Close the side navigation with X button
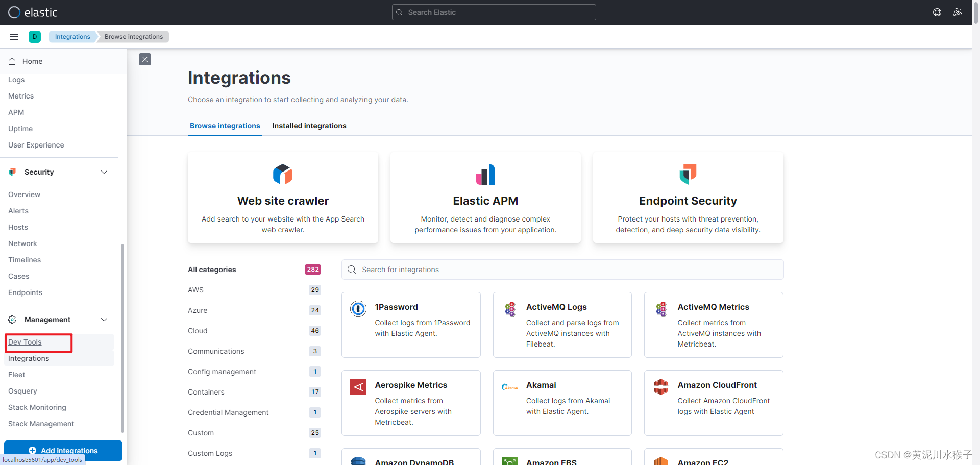This screenshot has height=465, width=980. [x=145, y=59]
